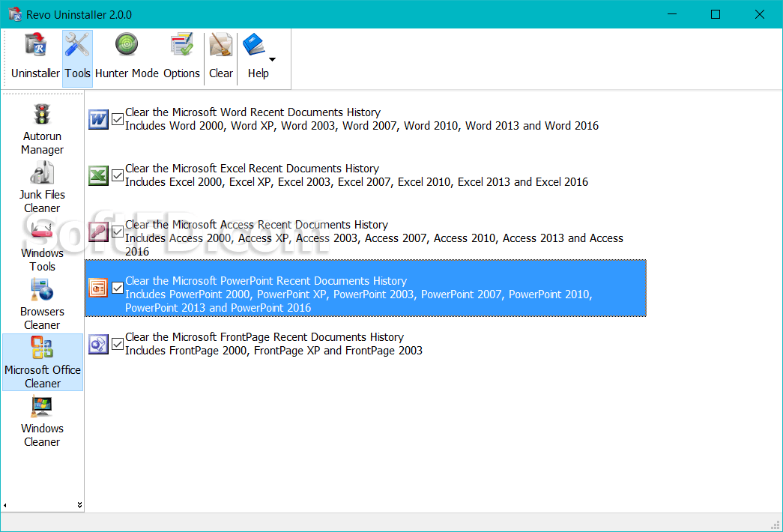Uncheck PowerPoint Recent Documents History checkbox

click(118, 288)
